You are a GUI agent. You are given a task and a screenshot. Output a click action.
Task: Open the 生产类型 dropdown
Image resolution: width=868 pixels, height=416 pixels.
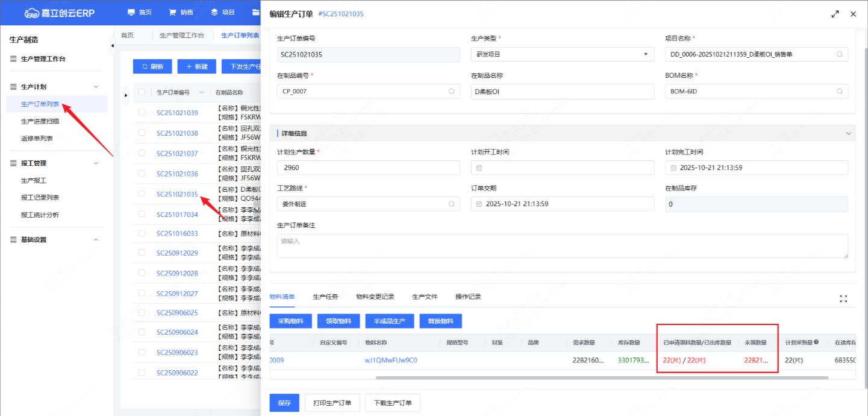562,54
